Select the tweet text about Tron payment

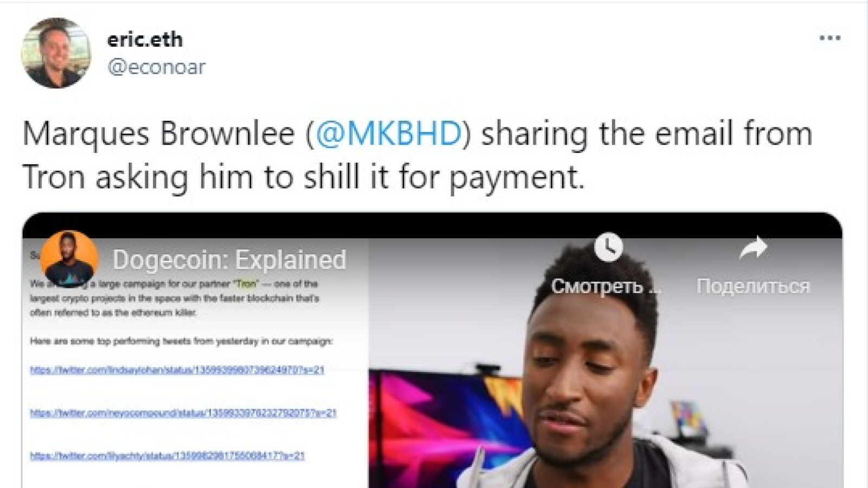point(418,155)
